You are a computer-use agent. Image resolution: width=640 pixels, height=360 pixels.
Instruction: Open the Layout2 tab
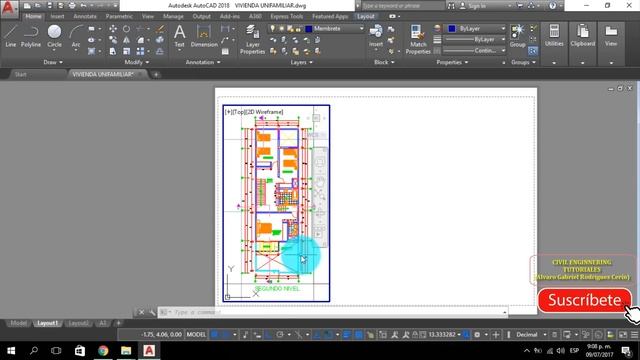pyautogui.click(x=78, y=323)
